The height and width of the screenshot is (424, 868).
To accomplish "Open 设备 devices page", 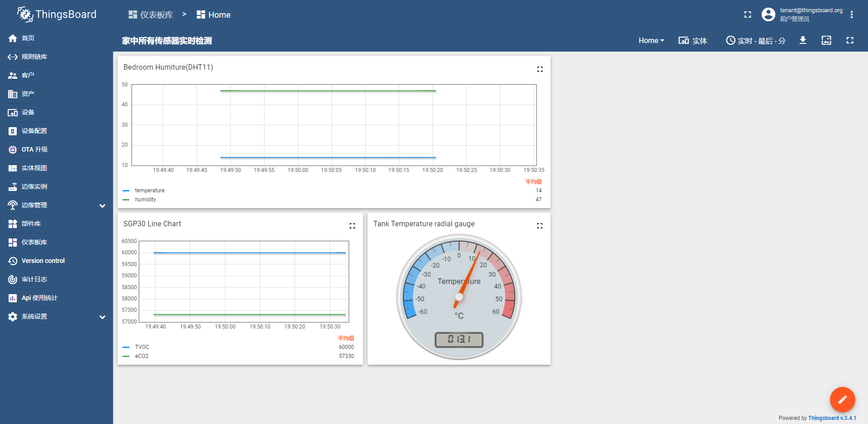I will (57, 112).
